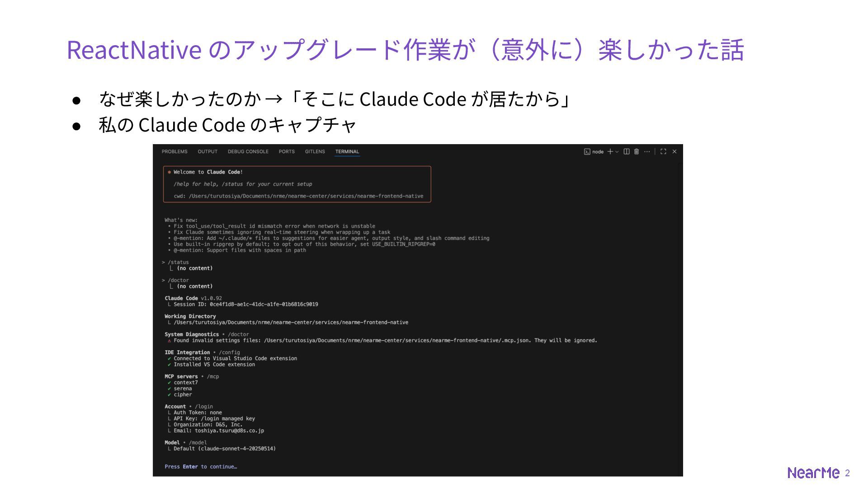Click the "What's new:" heading

tap(181, 221)
